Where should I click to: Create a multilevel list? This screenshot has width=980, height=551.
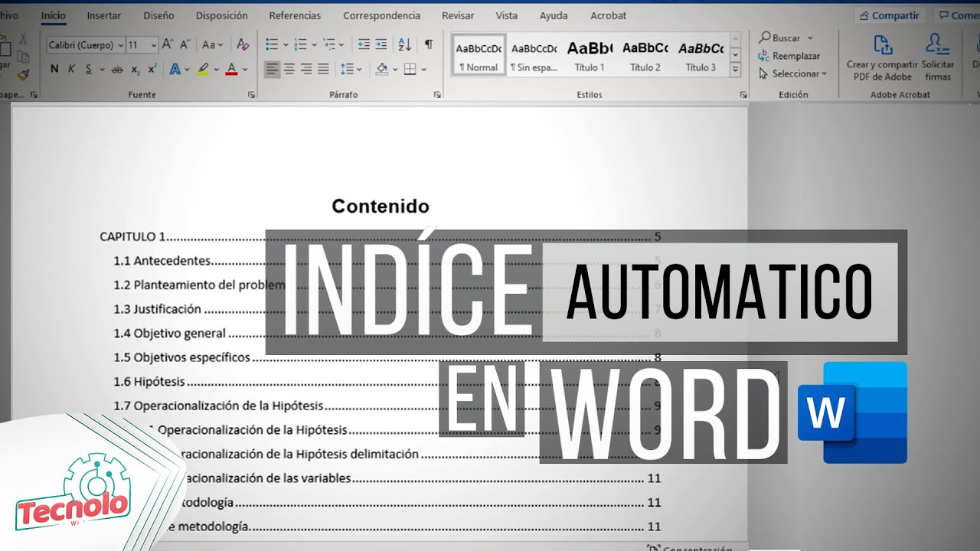(x=329, y=45)
